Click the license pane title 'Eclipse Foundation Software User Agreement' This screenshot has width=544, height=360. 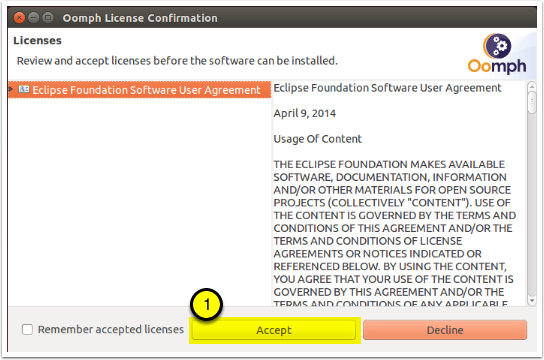point(387,88)
